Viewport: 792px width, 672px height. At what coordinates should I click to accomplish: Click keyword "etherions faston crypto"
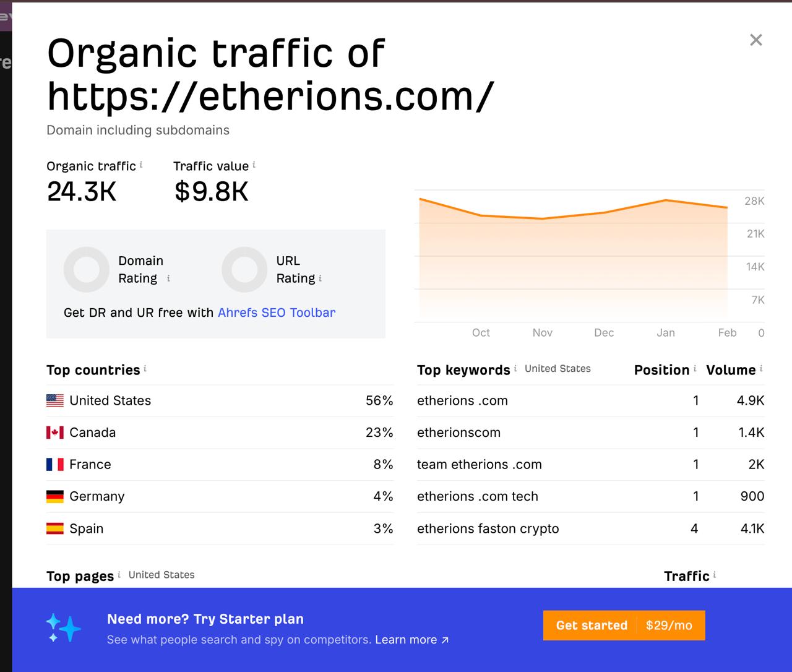[x=488, y=528]
